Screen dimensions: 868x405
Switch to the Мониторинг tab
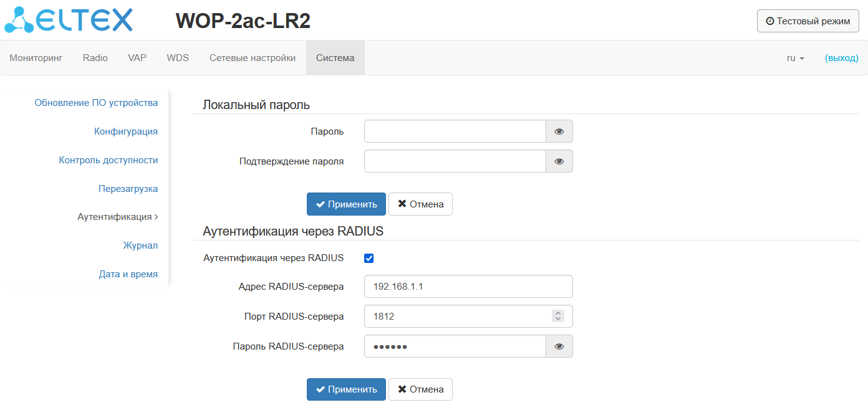36,58
